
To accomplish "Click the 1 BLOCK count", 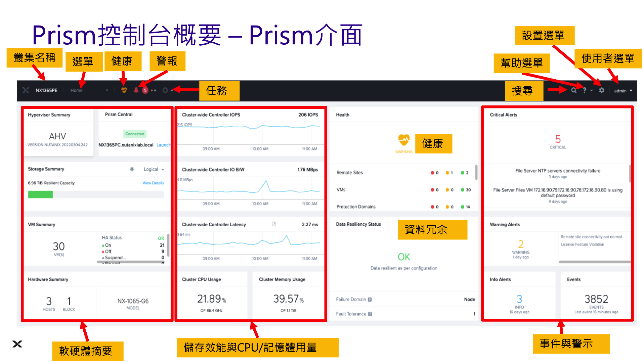I will pos(69,304).
